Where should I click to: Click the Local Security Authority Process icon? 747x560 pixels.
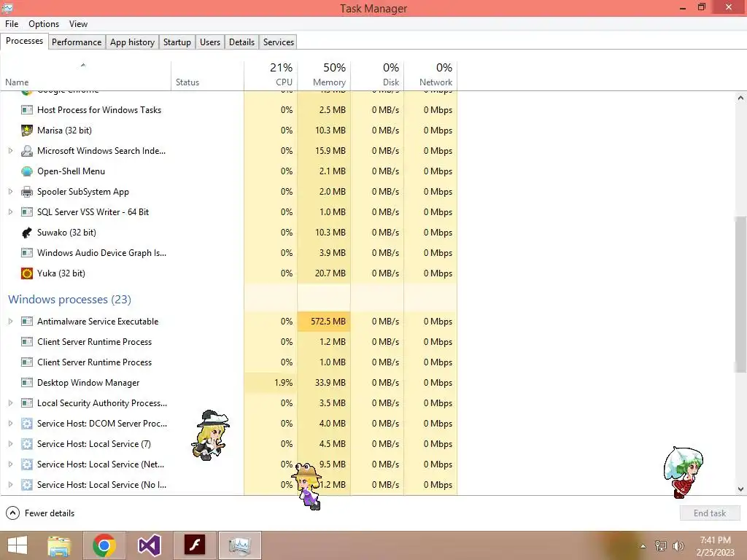point(27,402)
